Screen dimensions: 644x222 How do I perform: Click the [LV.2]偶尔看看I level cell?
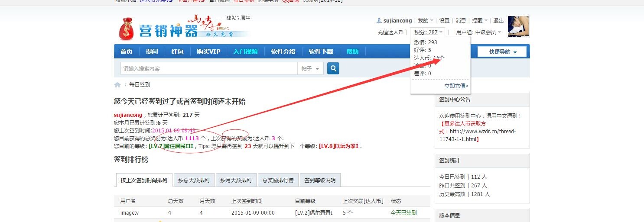314,212
